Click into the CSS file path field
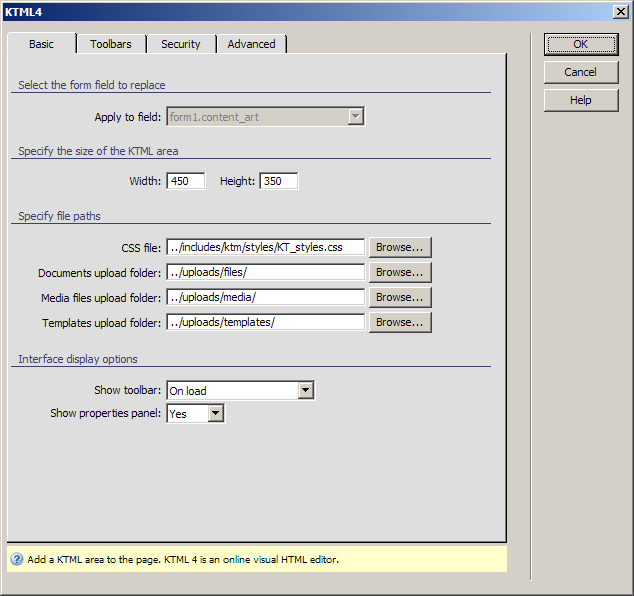 (x=265, y=247)
